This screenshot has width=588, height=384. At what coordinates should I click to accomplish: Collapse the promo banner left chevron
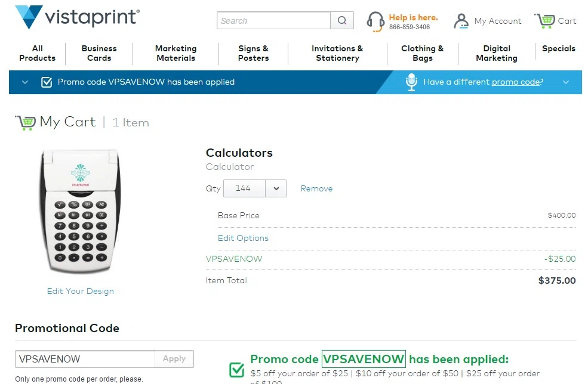pos(24,82)
